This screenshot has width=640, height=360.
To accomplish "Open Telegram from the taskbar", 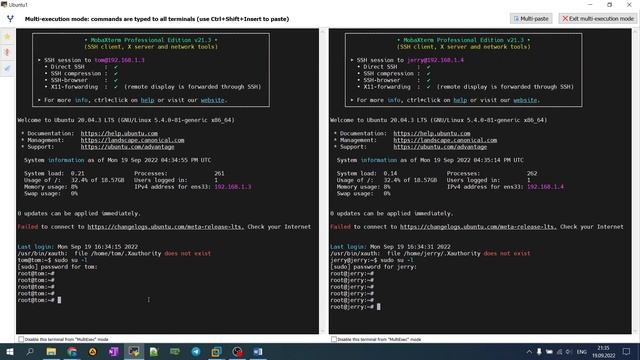I will click(196, 351).
